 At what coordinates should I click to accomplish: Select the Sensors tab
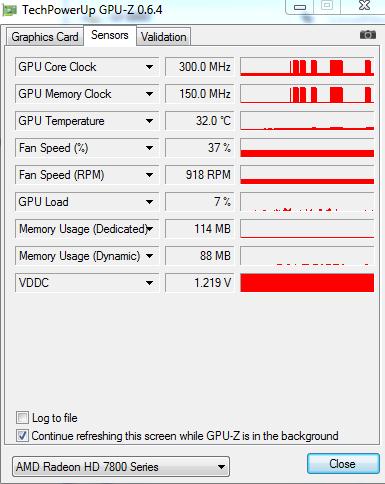click(x=110, y=35)
